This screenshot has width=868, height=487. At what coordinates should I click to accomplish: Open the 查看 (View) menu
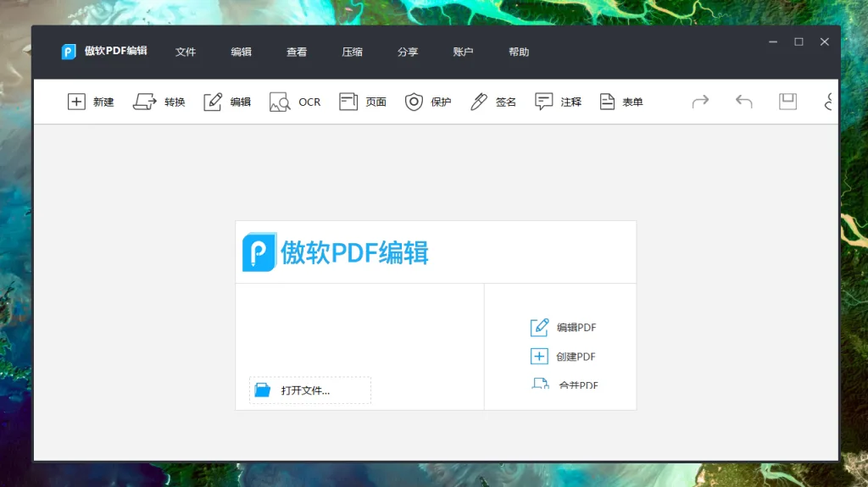point(297,52)
